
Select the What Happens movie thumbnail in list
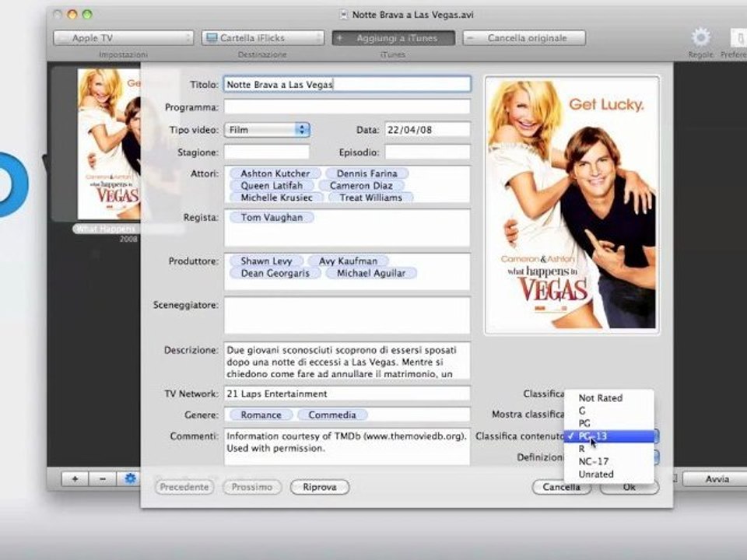click(109, 145)
